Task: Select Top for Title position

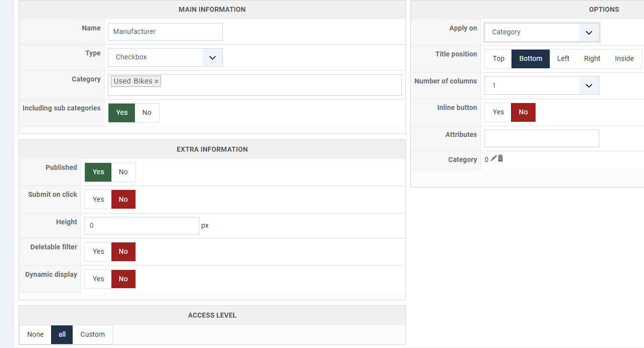Action: click(498, 58)
